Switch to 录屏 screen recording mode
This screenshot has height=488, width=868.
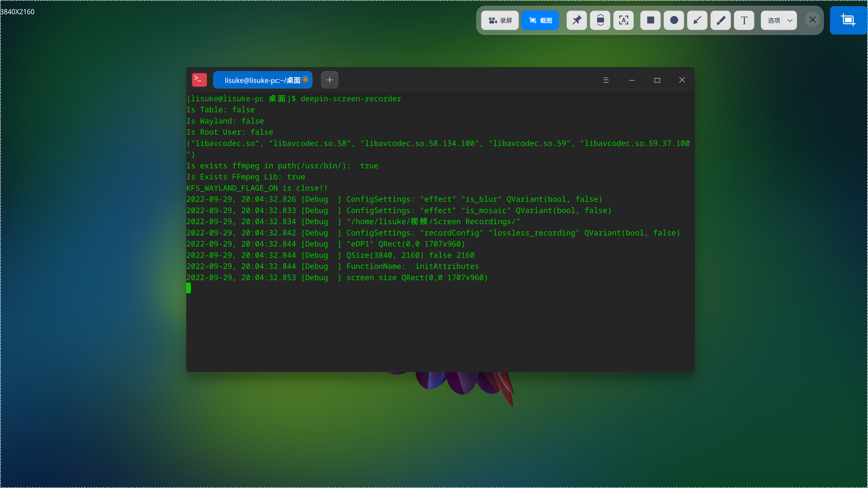click(x=500, y=20)
